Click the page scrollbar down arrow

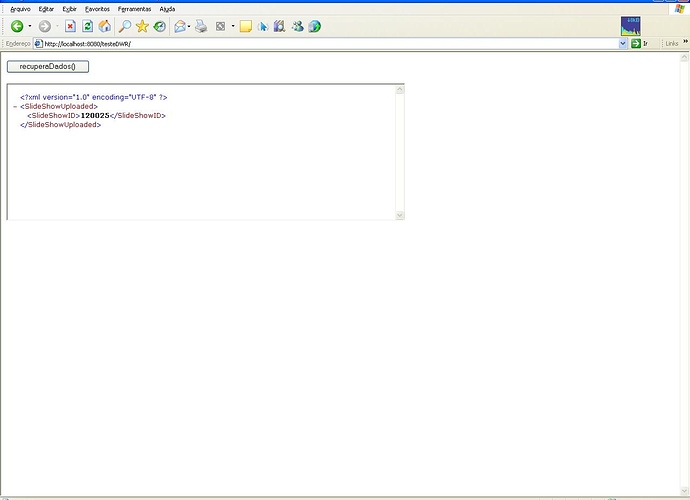click(684, 491)
